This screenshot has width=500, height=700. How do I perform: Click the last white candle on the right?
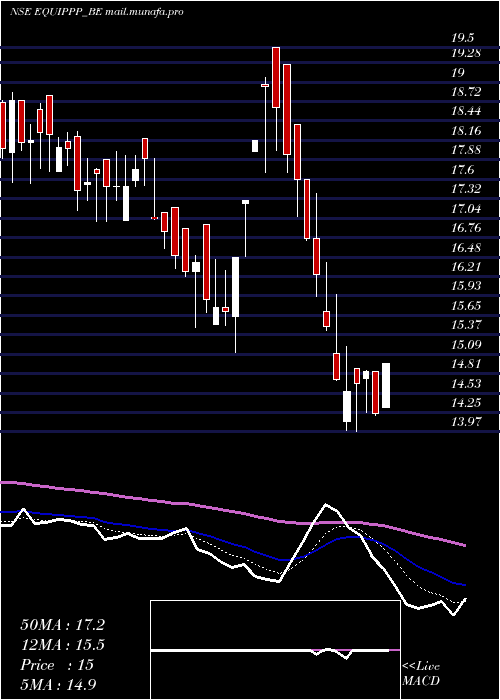tap(386, 385)
